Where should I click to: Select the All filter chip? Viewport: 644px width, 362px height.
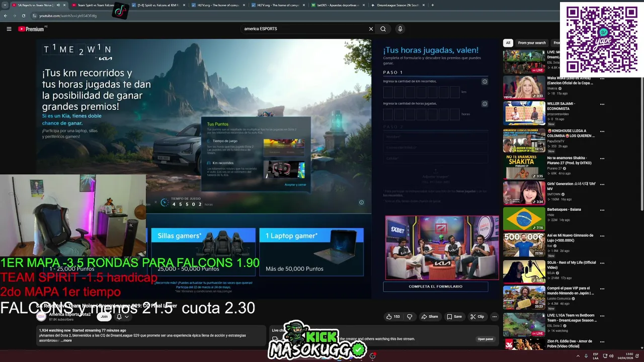[x=508, y=43]
